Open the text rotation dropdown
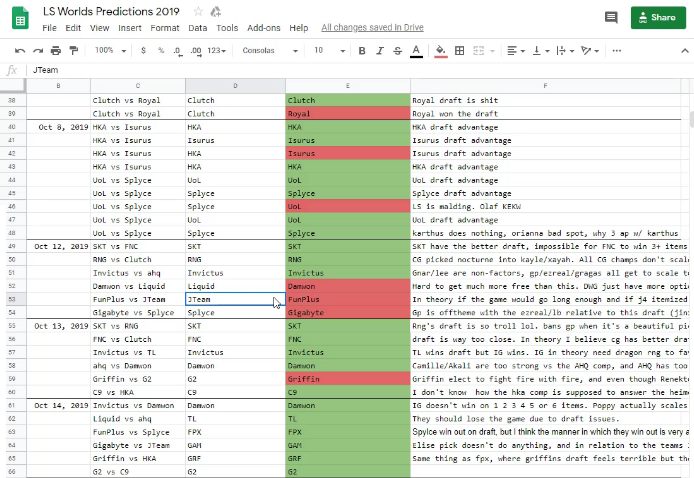This screenshot has height=478, width=694. click(590, 51)
